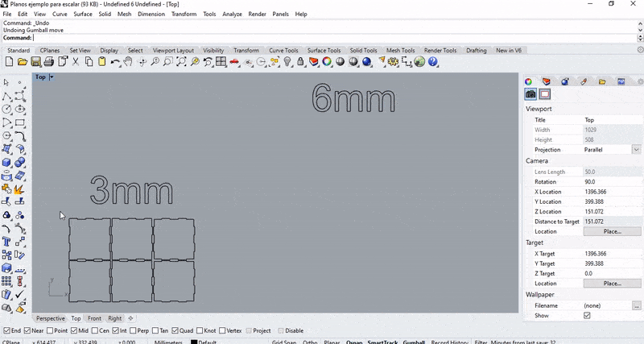
Task: Click the Copy icon in the Standard toolbar
Action: click(89, 62)
